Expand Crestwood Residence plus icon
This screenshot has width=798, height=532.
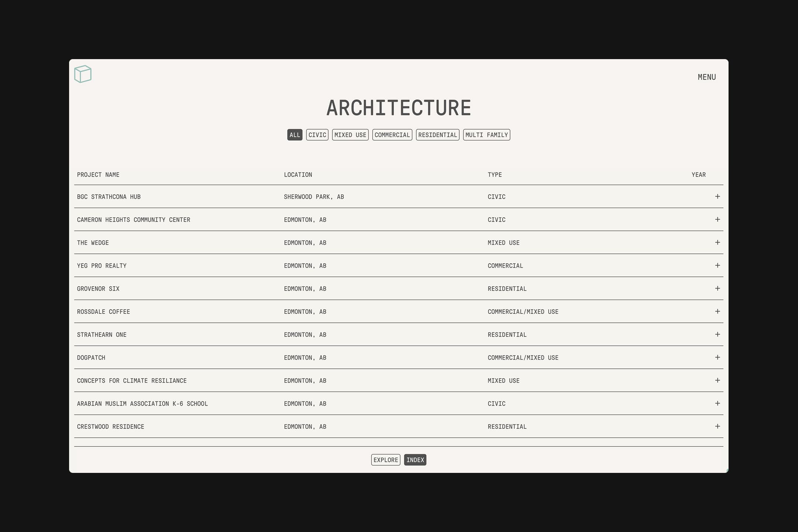click(x=717, y=426)
